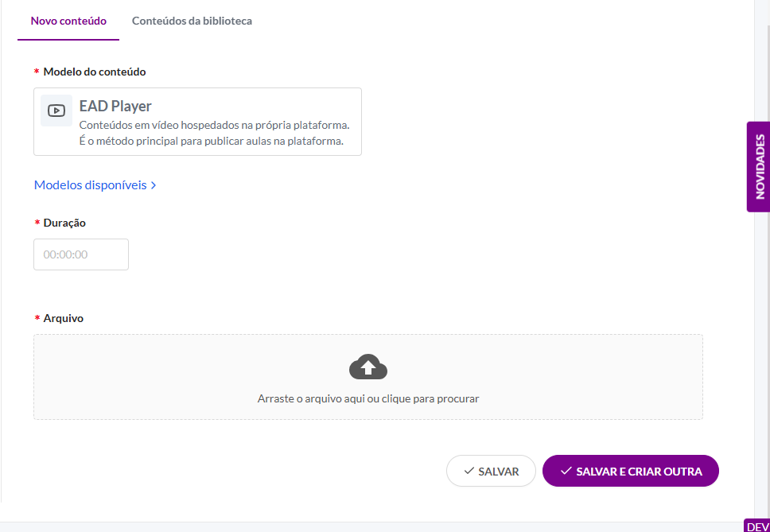Click the DEV badge in the corner

[756, 526]
